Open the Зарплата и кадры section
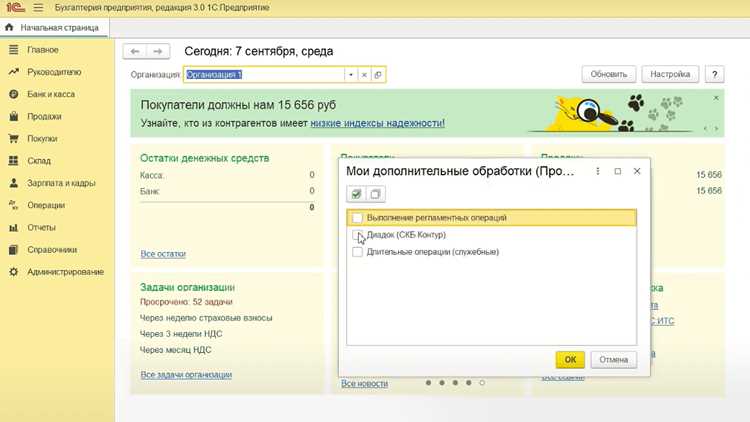 point(61,183)
